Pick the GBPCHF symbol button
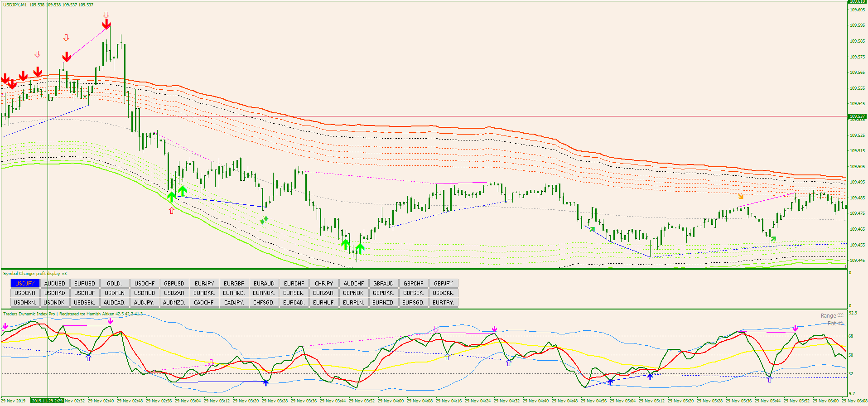This screenshot has width=868, height=406. (414, 283)
